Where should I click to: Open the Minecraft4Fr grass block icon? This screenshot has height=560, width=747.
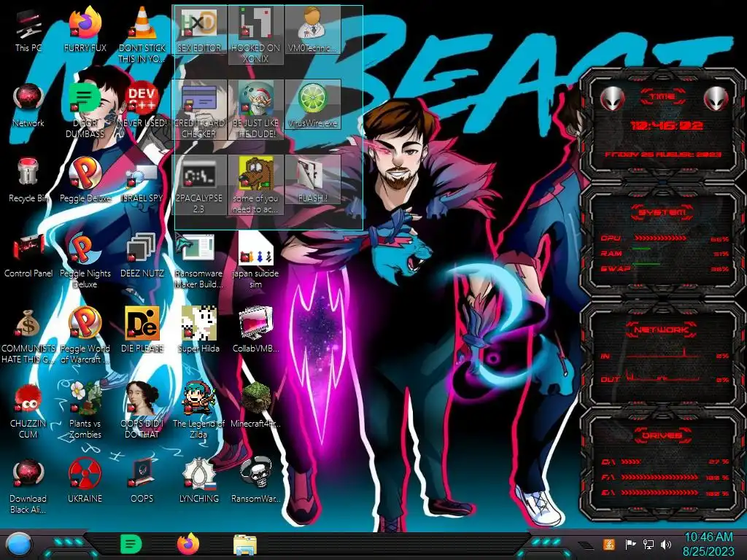click(x=256, y=405)
